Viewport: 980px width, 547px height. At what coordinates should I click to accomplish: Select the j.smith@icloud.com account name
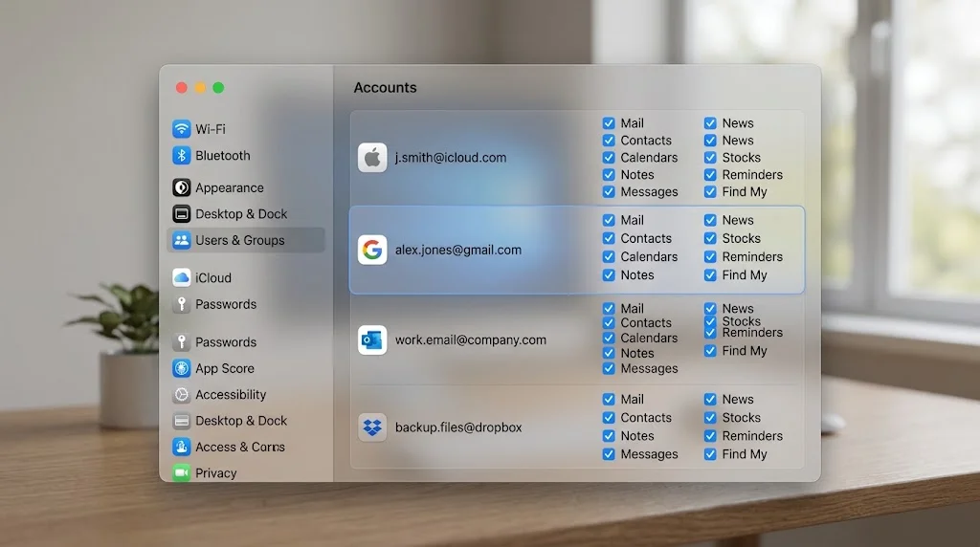(451, 158)
